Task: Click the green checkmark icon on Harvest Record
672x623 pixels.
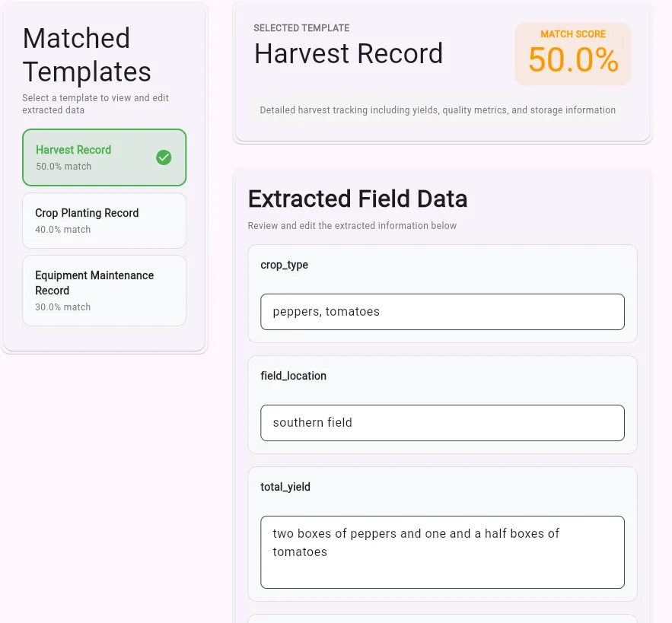Action: (x=164, y=157)
